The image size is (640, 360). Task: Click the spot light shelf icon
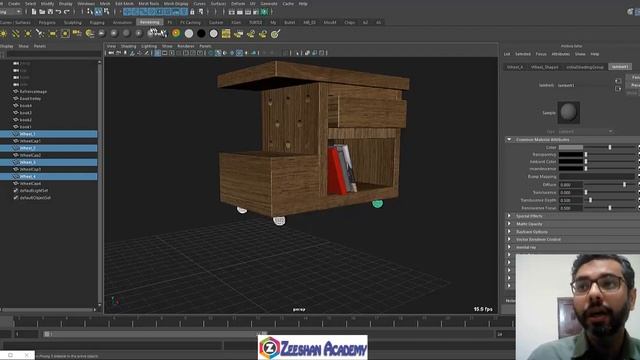coord(40,33)
